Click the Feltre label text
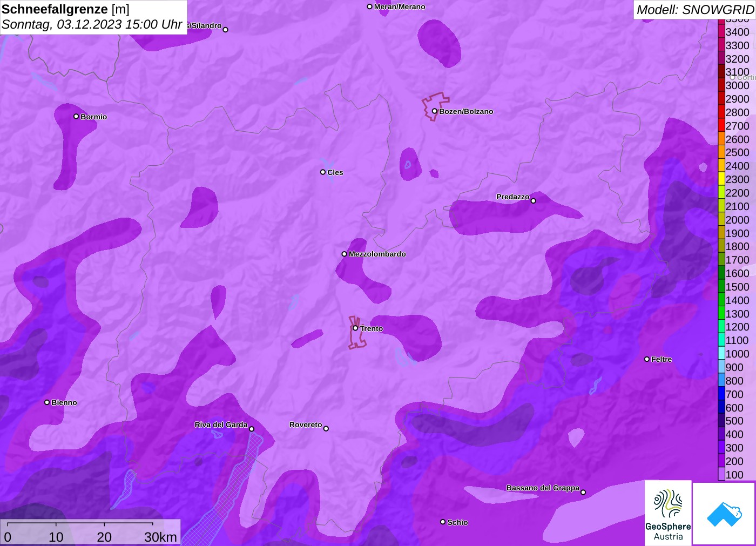Image resolution: width=756 pixels, height=546 pixels. tap(661, 359)
